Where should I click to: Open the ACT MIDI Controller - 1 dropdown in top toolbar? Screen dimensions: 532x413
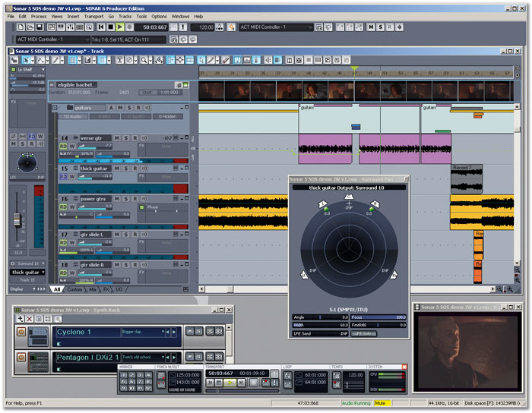pos(276,27)
